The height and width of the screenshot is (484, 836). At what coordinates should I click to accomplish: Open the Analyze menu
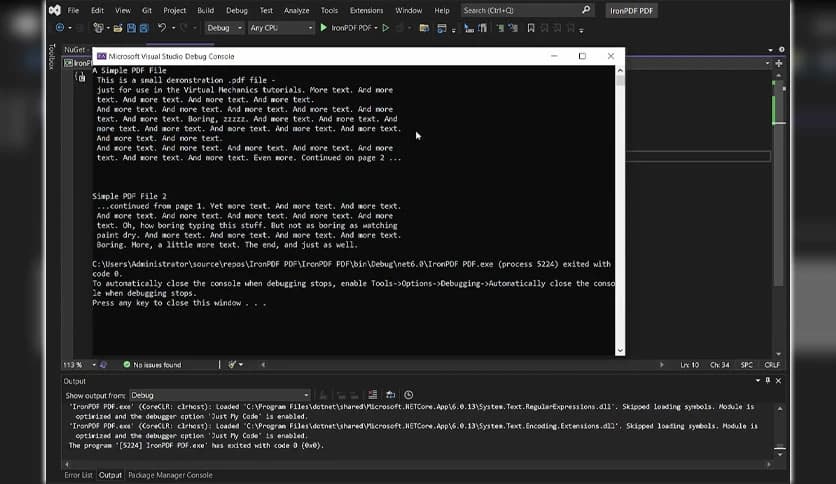296,10
